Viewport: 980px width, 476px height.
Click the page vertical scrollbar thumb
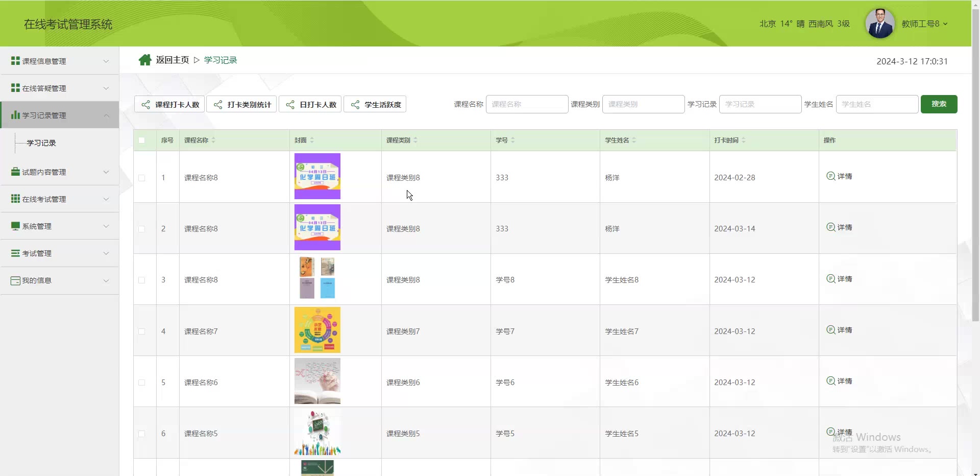[975, 164]
